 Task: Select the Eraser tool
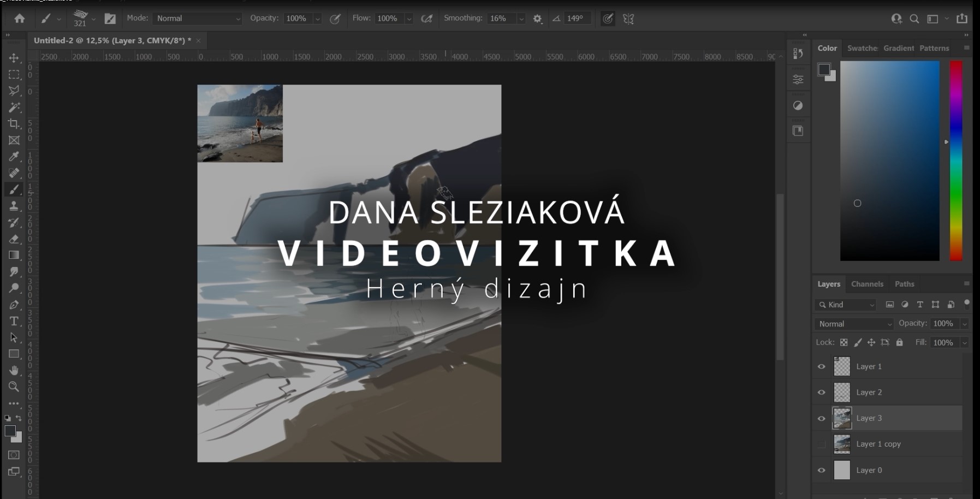click(x=14, y=239)
